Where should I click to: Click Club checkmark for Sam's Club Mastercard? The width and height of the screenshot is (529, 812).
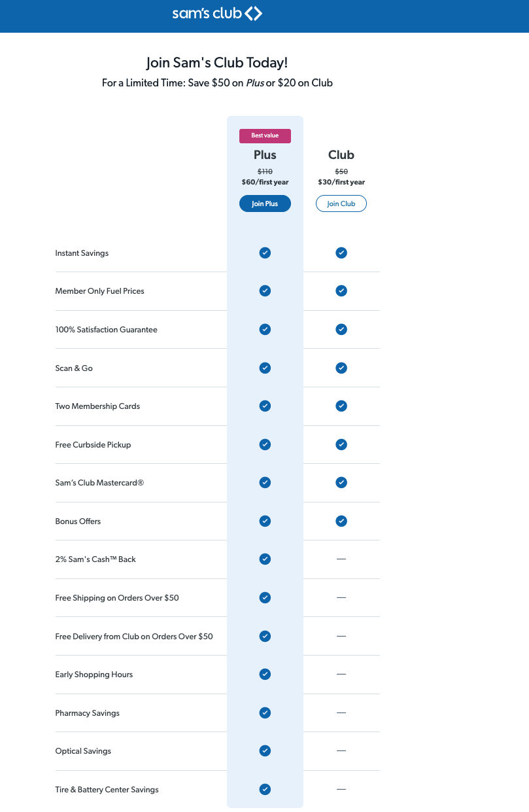point(341,482)
